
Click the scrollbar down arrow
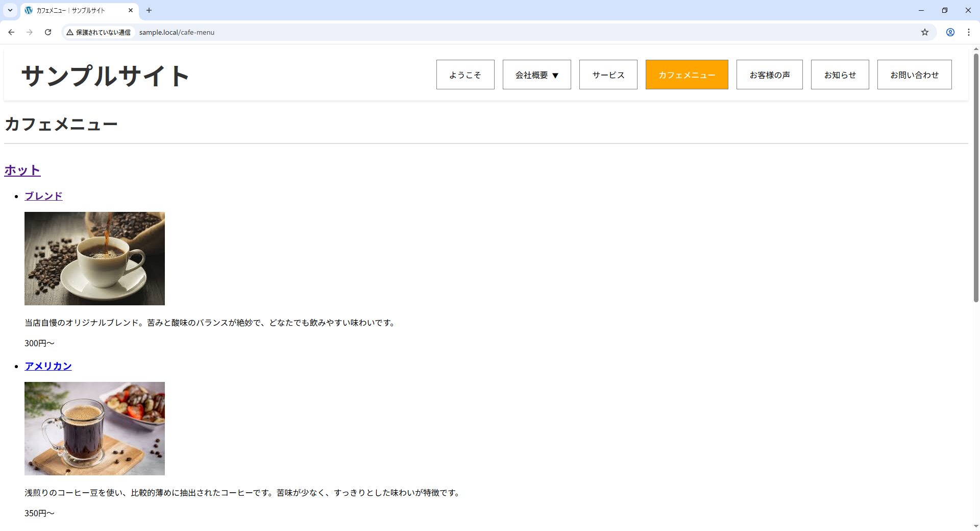click(976, 526)
